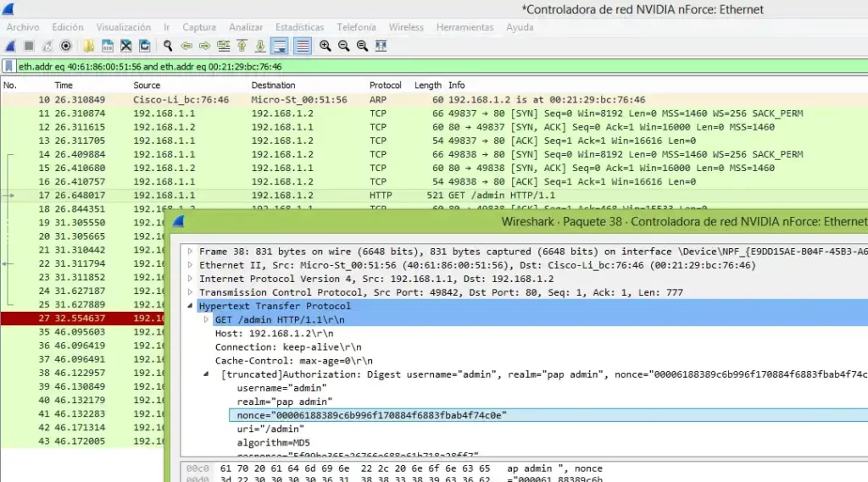Open the display filter bookmark menu
The height and width of the screenshot is (482, 868).
8,66
